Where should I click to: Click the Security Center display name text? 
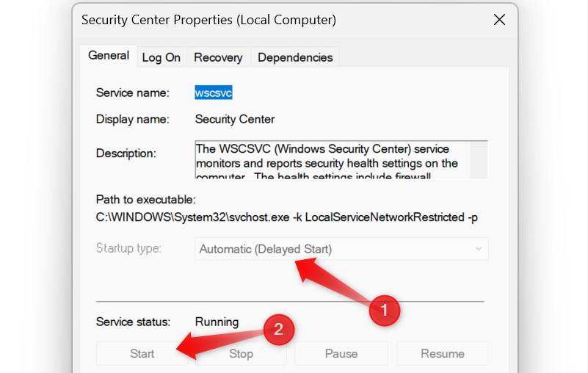pos(235,119)
